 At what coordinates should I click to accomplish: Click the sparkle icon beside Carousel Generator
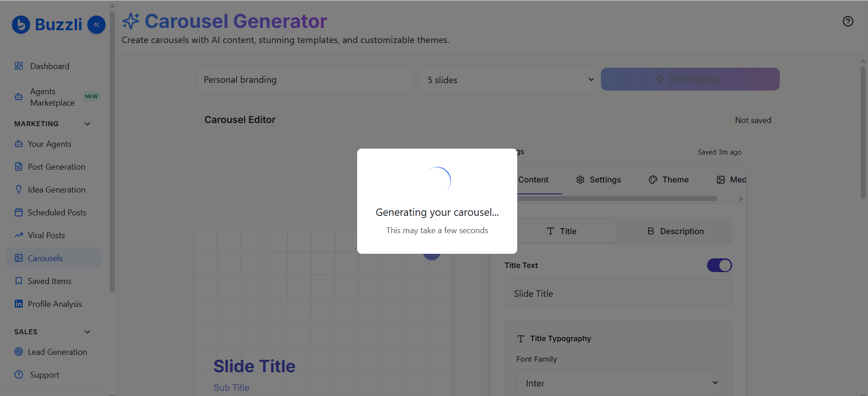point(131,21)
